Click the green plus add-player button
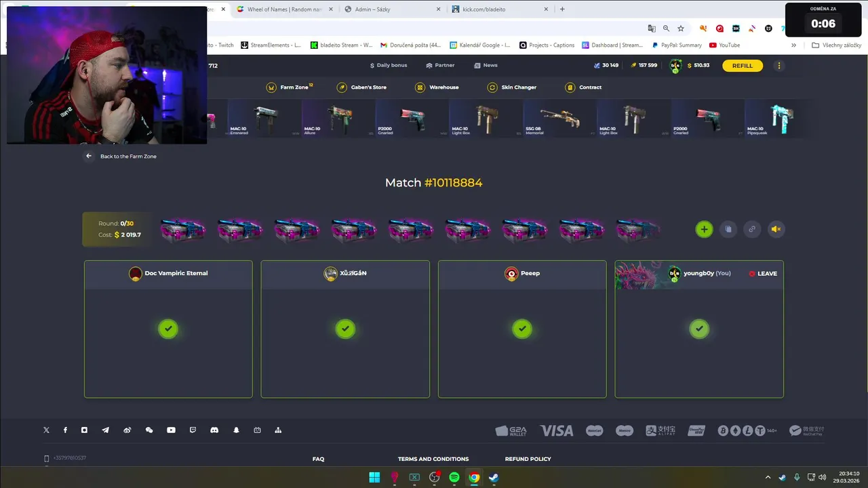 [x=704, y=229]
